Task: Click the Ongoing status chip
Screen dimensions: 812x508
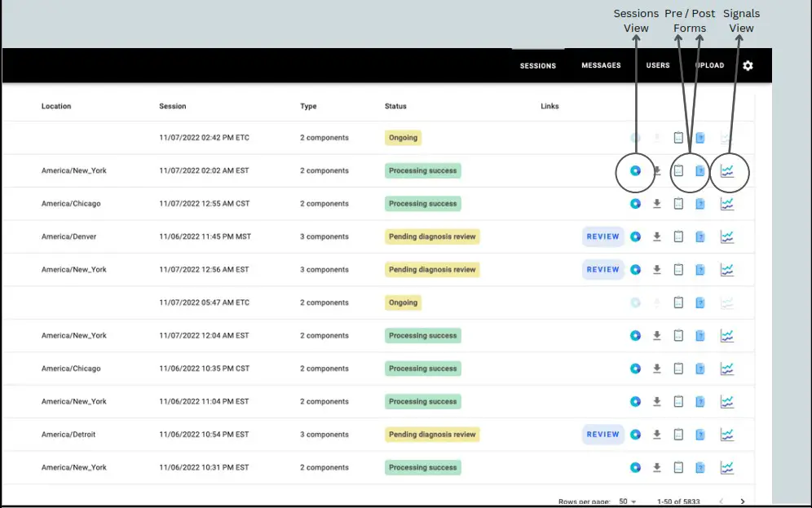Action: [x=403, y=137]
